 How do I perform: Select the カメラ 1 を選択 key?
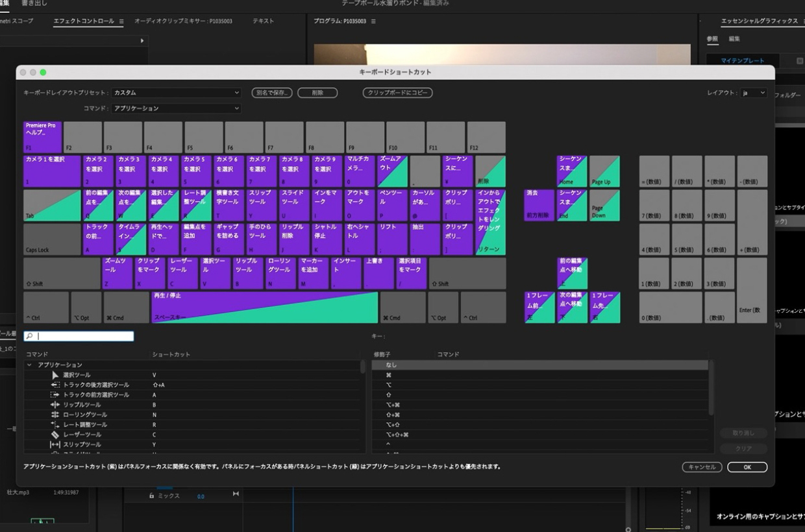[52, 171]
